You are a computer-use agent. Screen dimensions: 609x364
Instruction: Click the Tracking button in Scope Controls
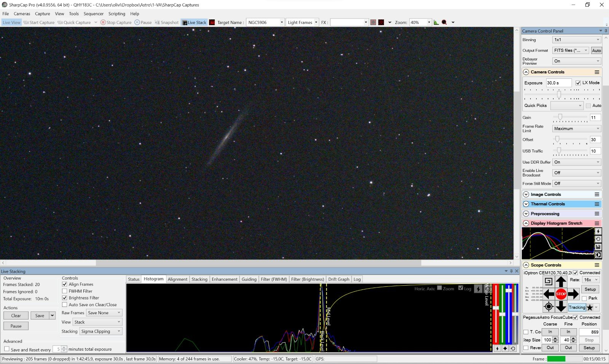pyautogui.click(x=577, y=307)
